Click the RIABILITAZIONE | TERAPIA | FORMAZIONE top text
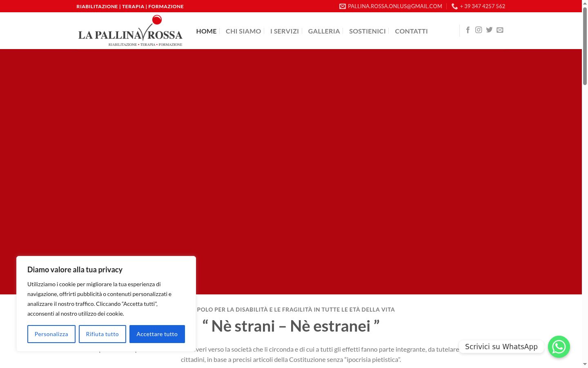Screen dimensions: 588x368 (130, 7)
